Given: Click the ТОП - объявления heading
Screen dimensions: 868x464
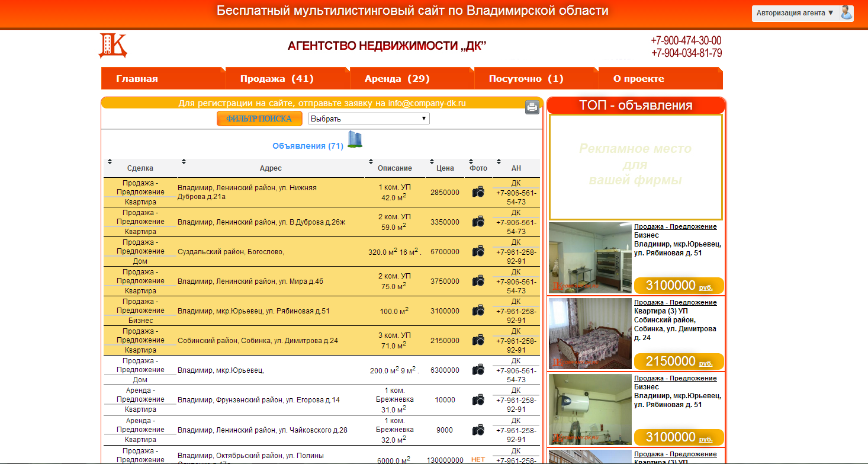Looking at the screenshot, I should (x=636, y=105).
